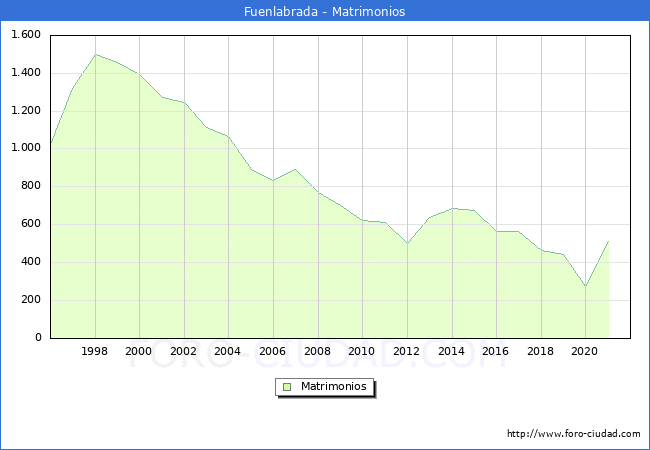Click the 2012 dip point on the line
The height and width of the screenshot is (450, 650).
[x=407, y=243]
